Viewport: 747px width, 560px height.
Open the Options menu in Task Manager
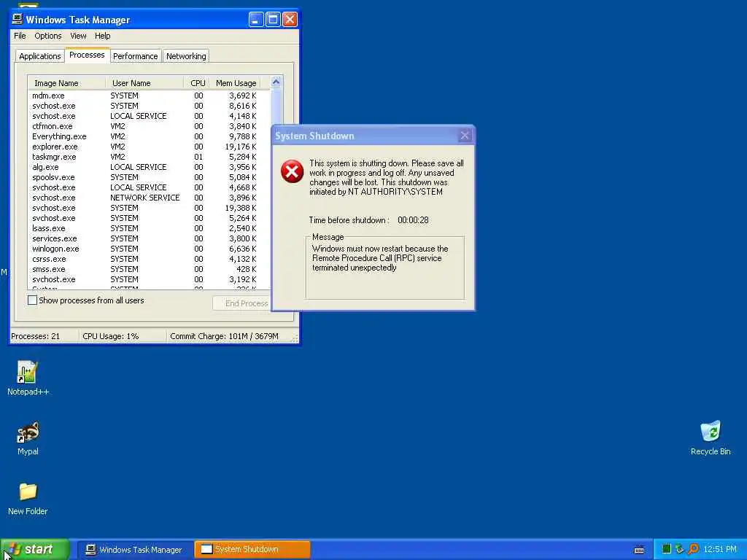48,36
